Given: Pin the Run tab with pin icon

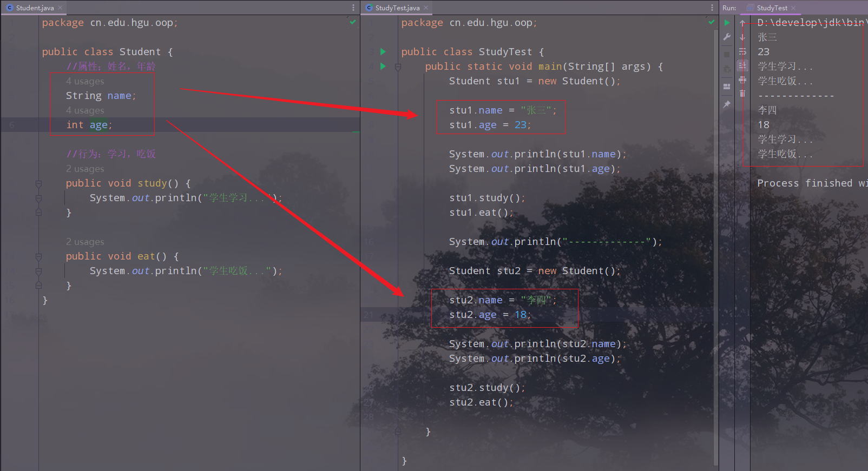Looking at the screenshot, I should (727, 104).
